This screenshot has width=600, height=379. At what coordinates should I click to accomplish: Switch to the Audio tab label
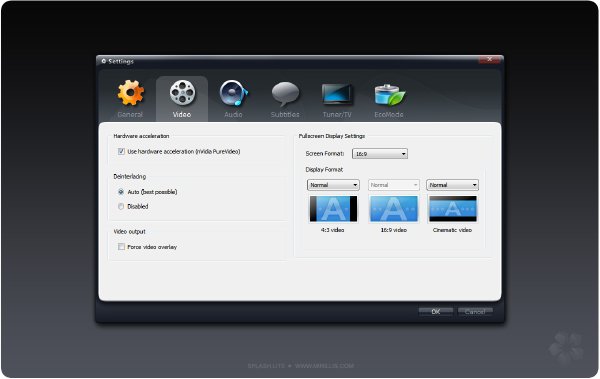233,114
